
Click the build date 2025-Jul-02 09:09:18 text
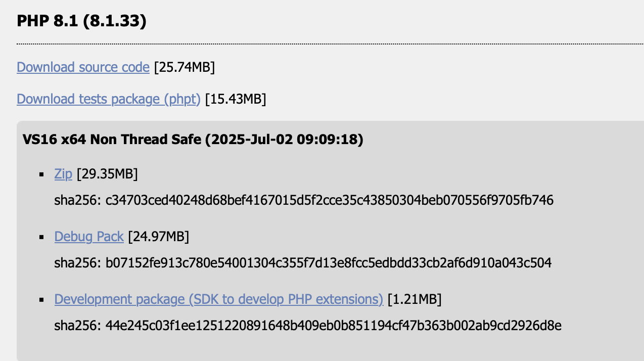[284, 140]
